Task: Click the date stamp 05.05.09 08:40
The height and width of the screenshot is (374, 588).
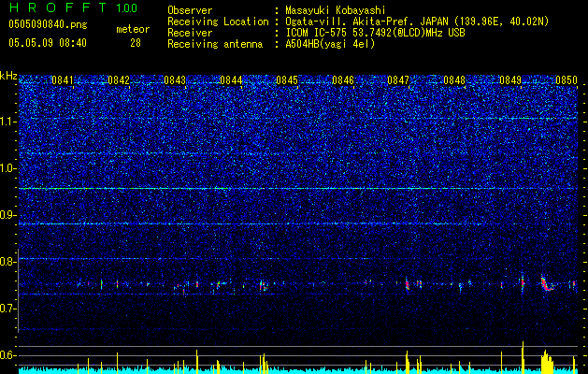Action: coord(48,43)
